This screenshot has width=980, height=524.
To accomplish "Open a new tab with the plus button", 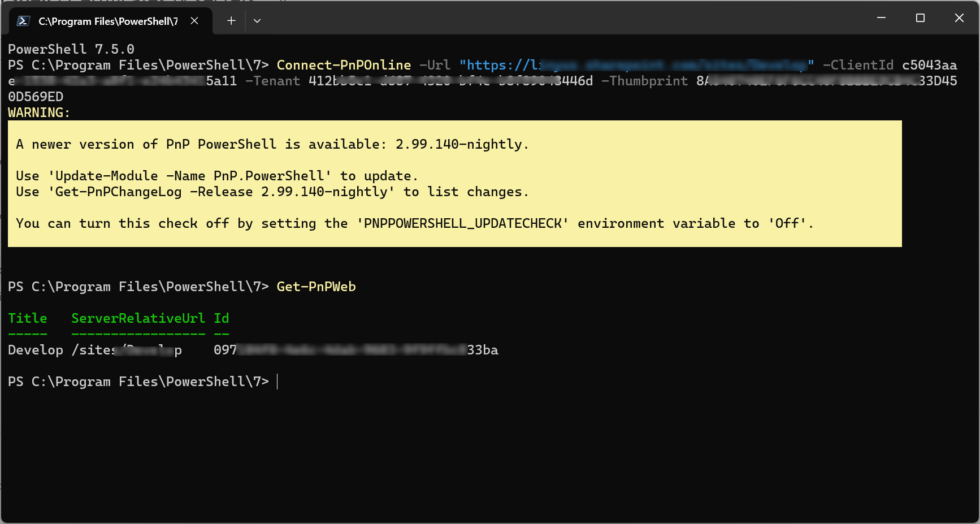I will pyautogui.click(x=231, y=20).
